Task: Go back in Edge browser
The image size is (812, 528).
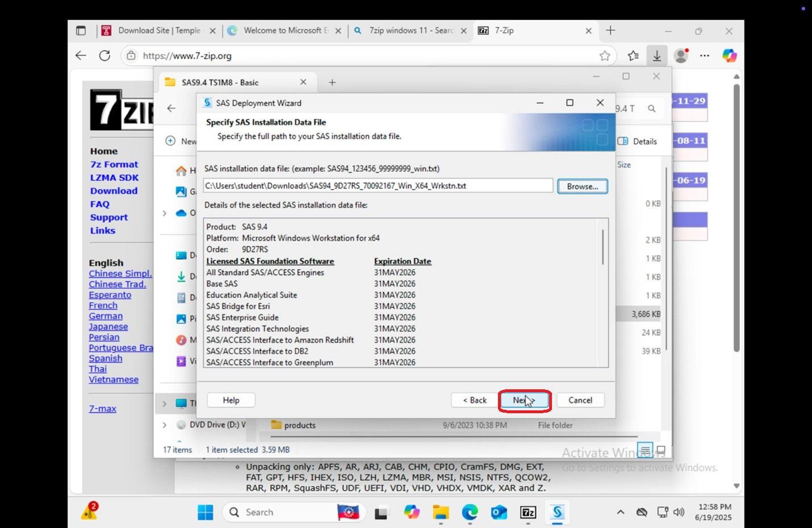Action: (81, 56)
